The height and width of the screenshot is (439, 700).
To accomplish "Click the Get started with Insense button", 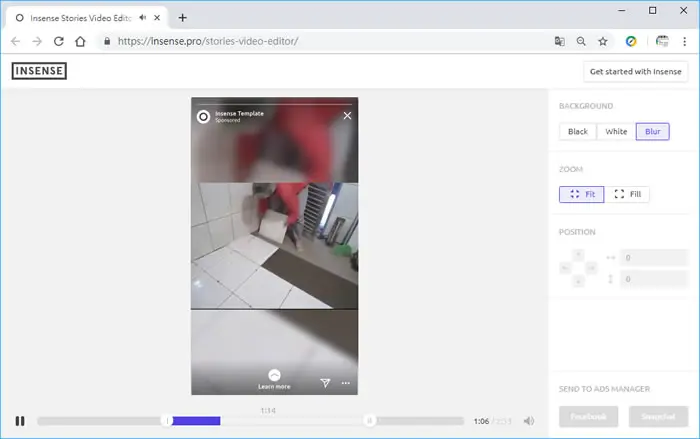I will (636, 71).
